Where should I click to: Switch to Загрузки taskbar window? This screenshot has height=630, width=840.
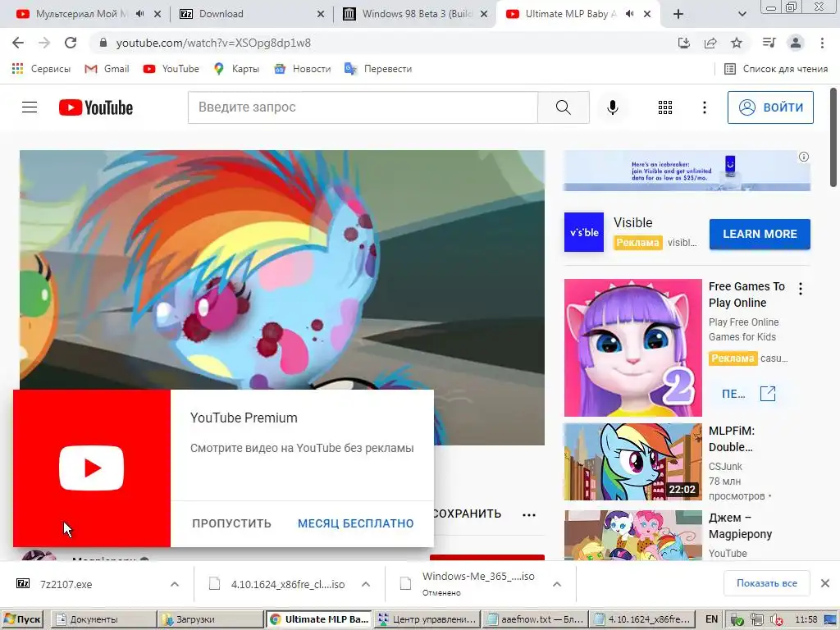coord(210,619)
